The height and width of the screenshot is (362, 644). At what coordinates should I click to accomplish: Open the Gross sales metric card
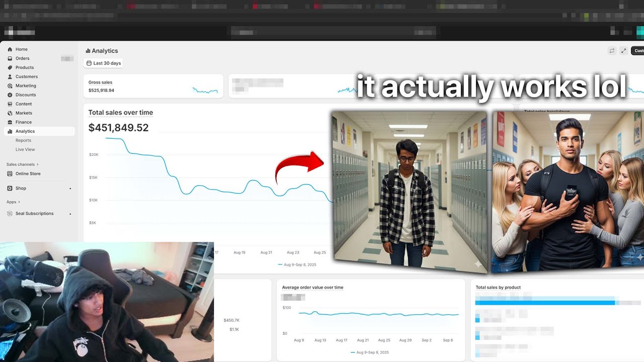coord(153,86)
